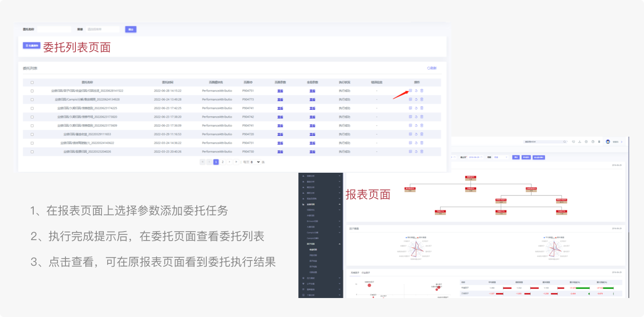Click view icon for the first entrustment row
This screenshot has width=644, height=317.
411,91
